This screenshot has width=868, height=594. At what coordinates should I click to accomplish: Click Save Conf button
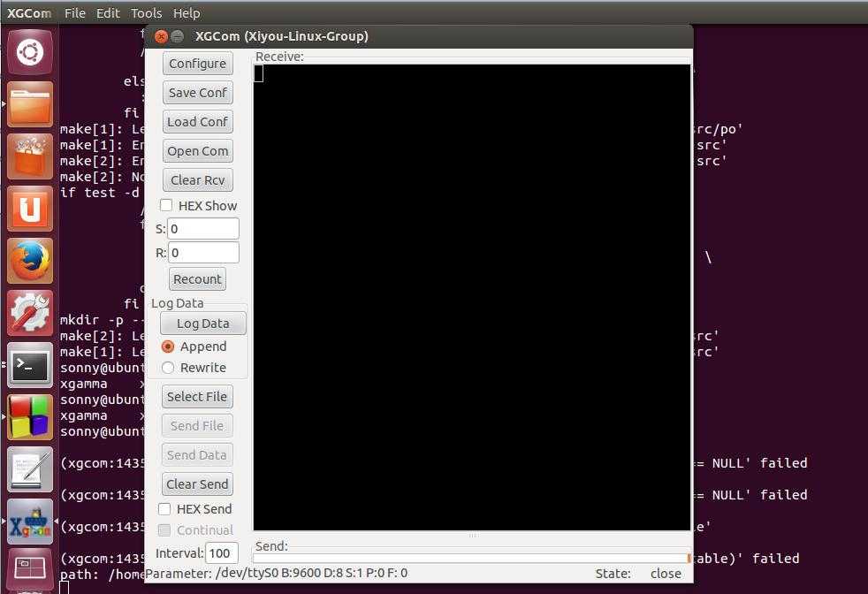pos(198,93)
